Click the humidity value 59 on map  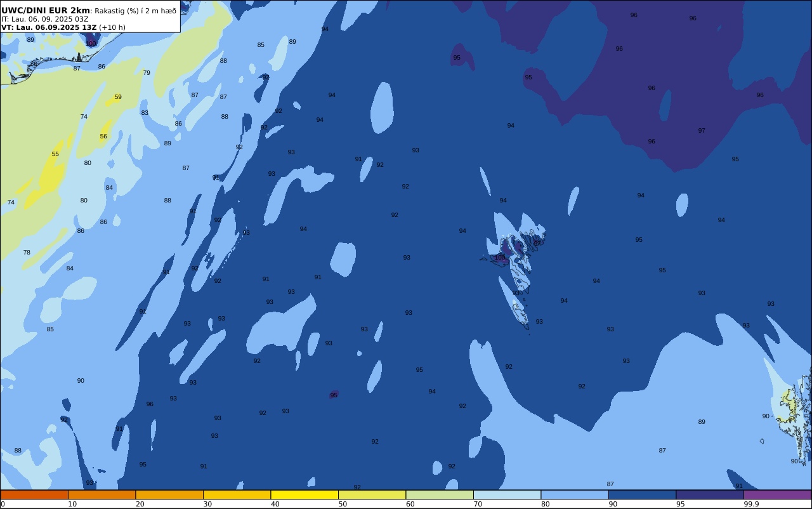118,97
